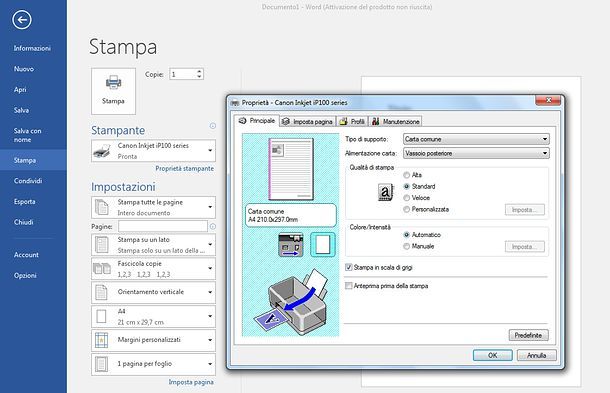Click the A4 paper size icon
The height and width of the screenshot is (393, 610).
click(x=101, y=316)
